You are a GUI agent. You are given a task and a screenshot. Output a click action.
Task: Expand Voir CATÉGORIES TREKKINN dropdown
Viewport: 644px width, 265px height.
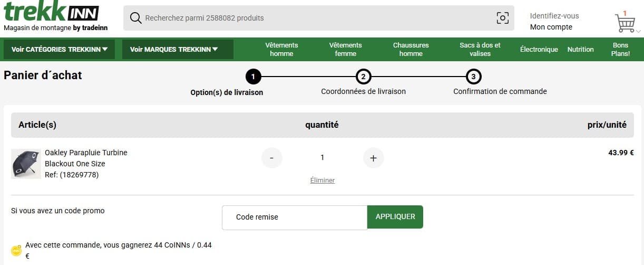pos(60,50)
